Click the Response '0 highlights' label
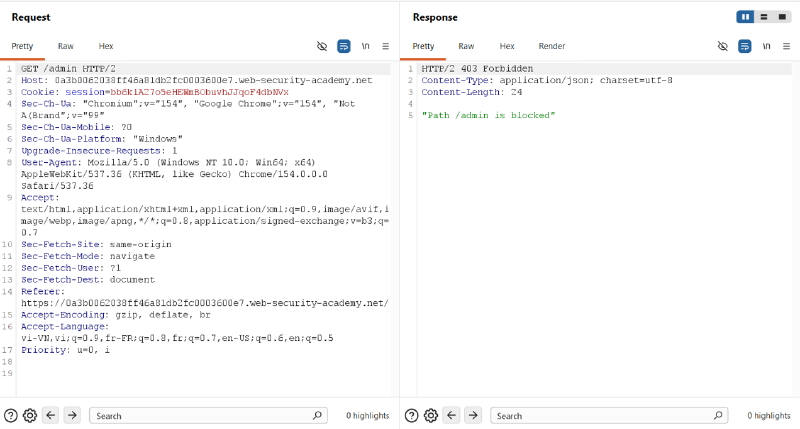 (x=768, y=416)
